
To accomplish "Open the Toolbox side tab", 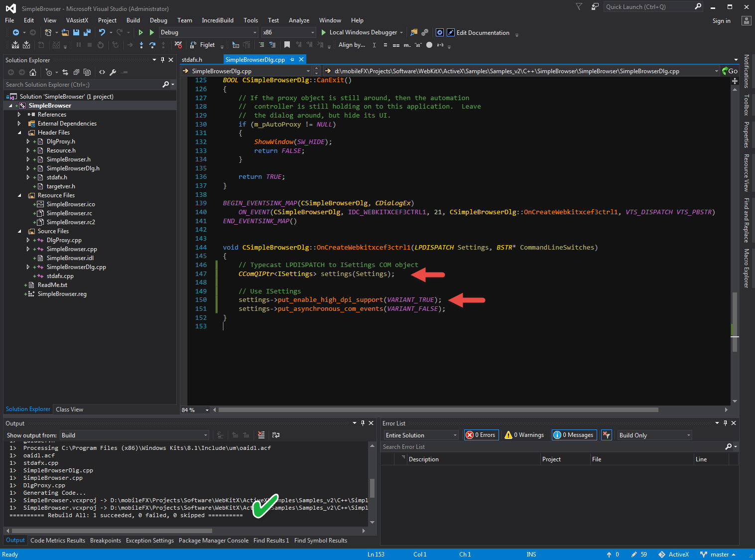I will tap(746, 105).
